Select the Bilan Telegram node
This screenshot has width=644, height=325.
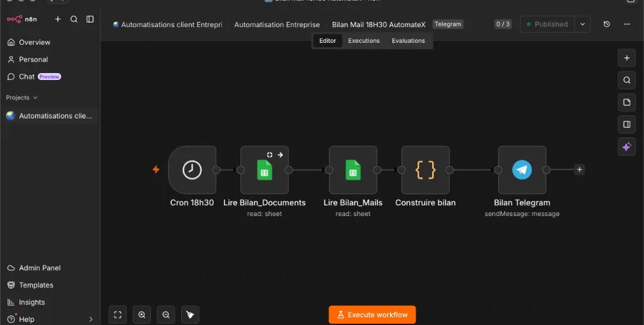(x=522, y=170)
